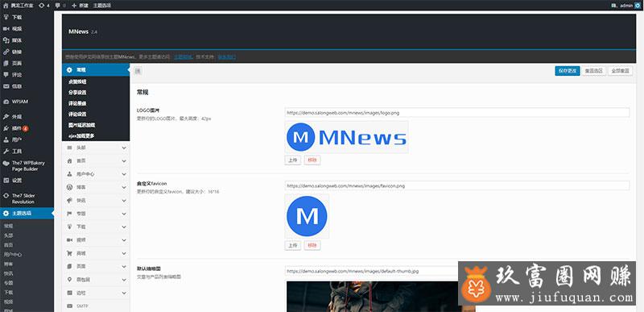Screen dimensions: 644x312
Task: Click the wrench Tools icon in the sidebar
Action: [6, 151]
